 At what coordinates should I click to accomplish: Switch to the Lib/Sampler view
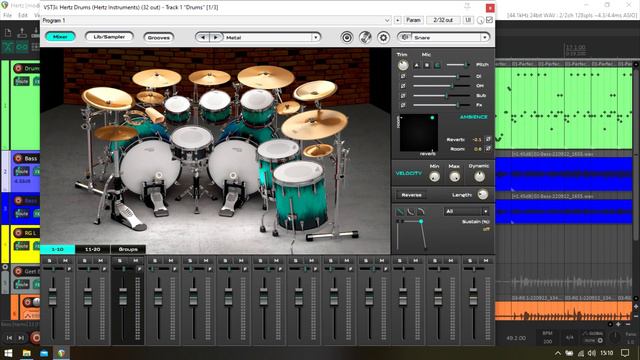click(x=109, y=37)
